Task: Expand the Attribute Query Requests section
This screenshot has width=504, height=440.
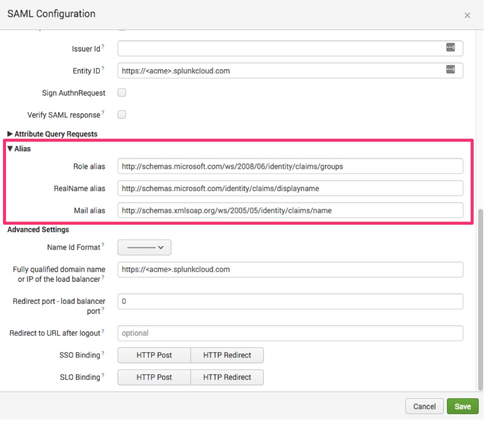Action: coord(53,134)
